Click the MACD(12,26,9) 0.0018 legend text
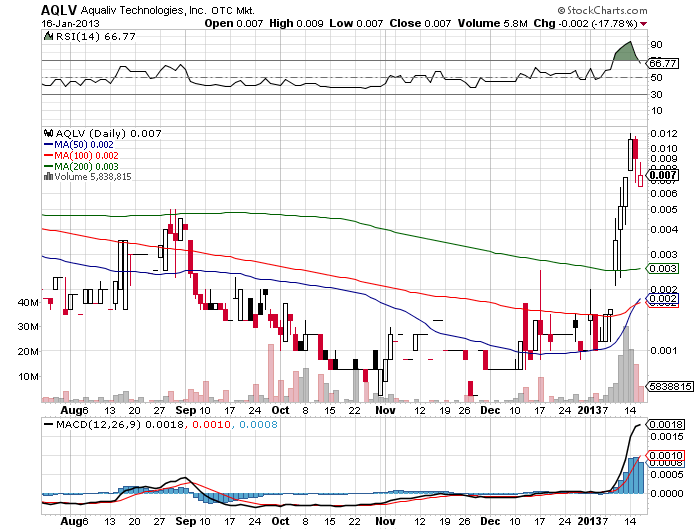This screenshot has height=530, width=700. tap(120, 424)
